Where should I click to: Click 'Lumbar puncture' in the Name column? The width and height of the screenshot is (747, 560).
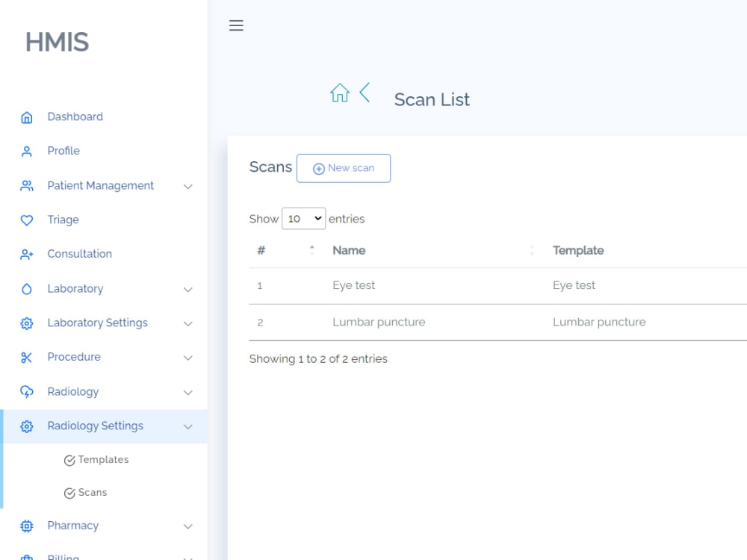click(x=379, y=323)
